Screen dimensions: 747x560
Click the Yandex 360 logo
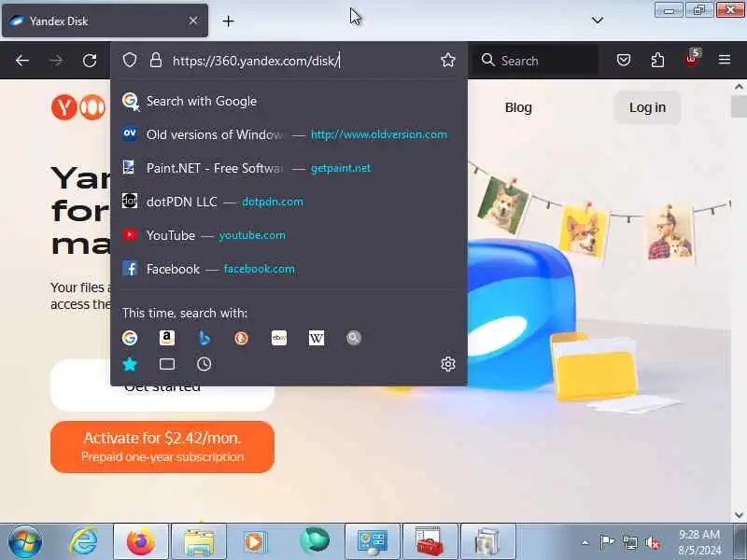point(78,107)
